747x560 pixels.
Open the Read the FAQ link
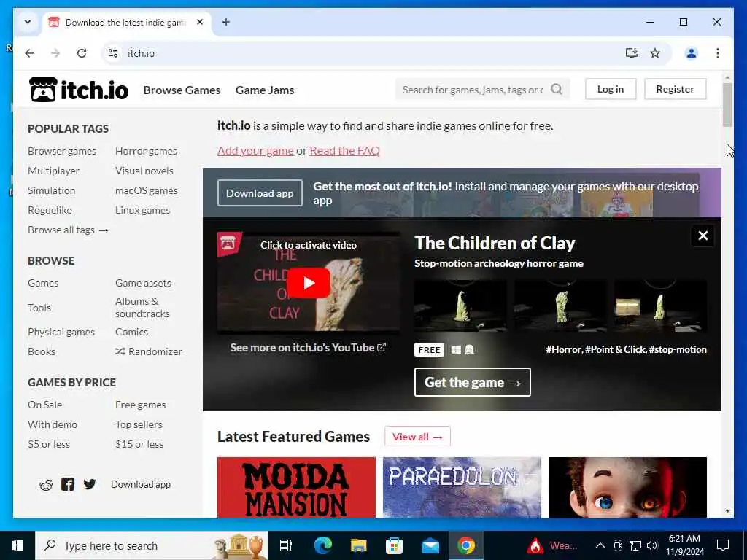point(344,150)
